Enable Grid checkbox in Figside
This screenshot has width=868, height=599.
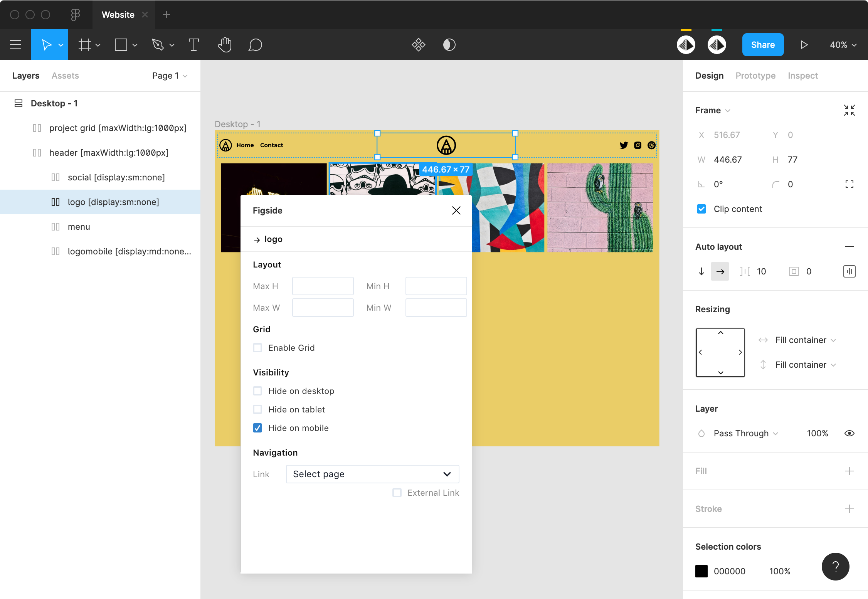click(x=257, y=348)
